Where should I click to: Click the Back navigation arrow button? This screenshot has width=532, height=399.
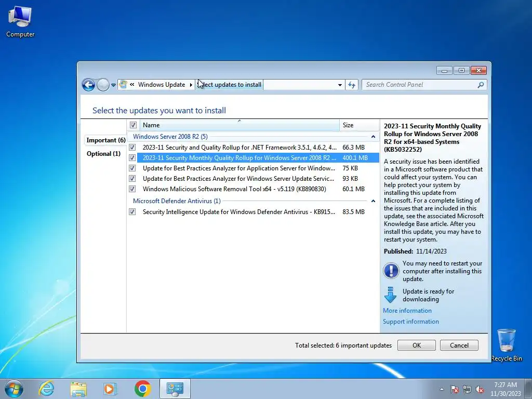click(x=88, y=85)
